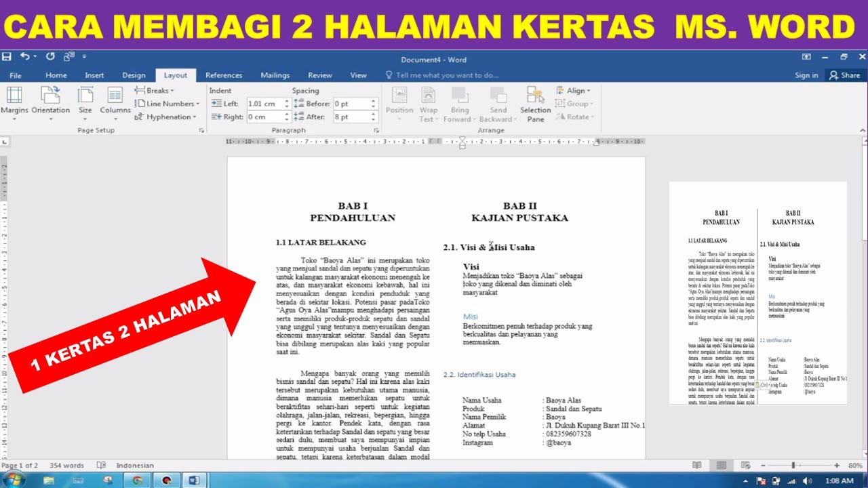Image resolution: width=868 pixels, height=488 pixels.
Task: Click the Bring Forward button
Action: point(460,104)
